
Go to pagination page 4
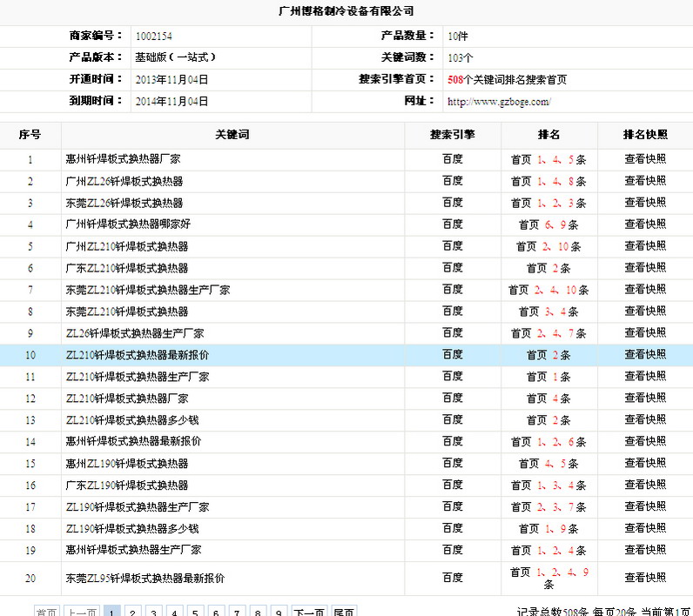(x=175, y=612)
